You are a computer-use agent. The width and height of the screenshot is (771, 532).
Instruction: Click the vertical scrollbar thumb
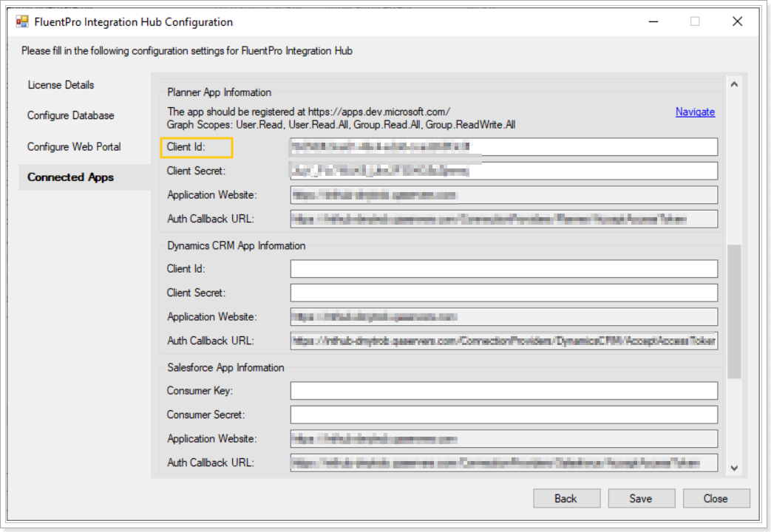[734, 311]
